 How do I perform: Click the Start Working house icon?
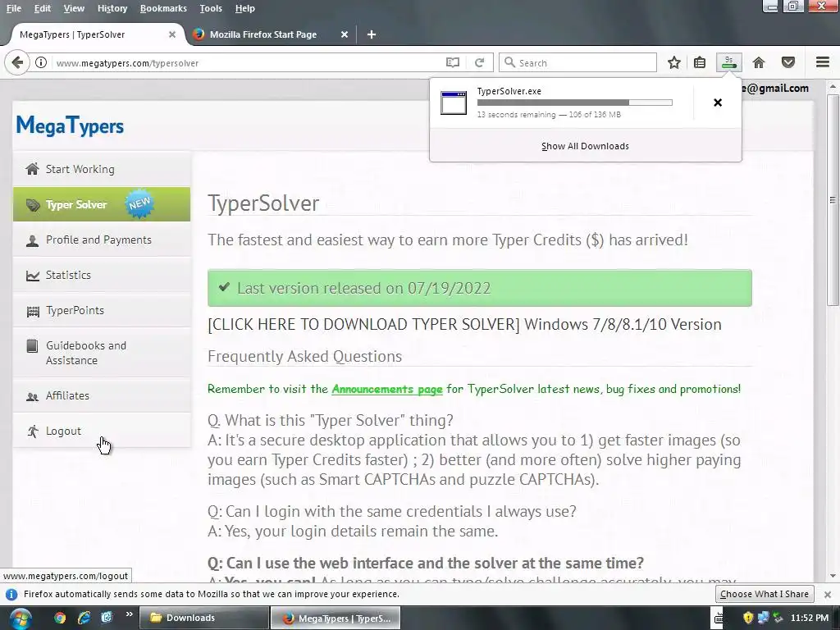[32, 169]
